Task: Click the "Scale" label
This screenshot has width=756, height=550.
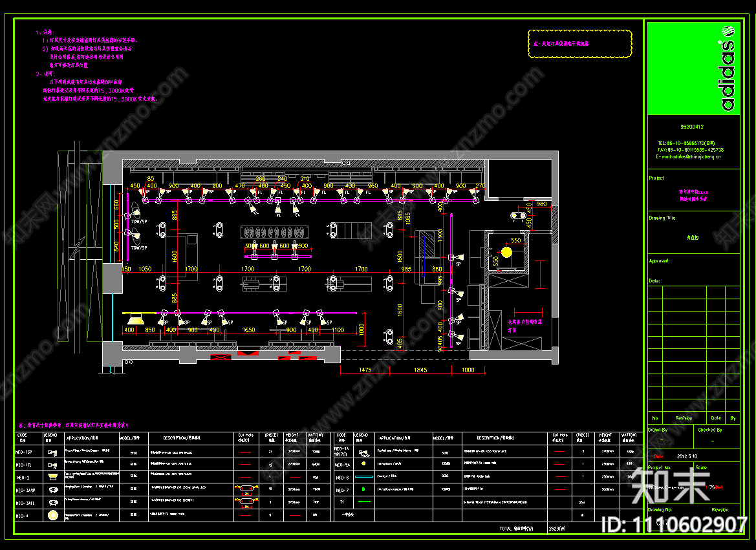Action: (x=701, y=467)
